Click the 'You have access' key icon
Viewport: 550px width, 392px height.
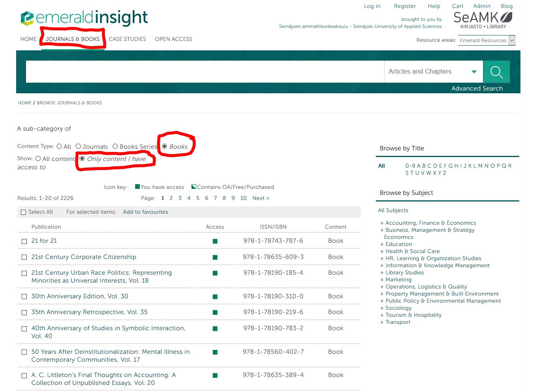(x=137, y=187)
